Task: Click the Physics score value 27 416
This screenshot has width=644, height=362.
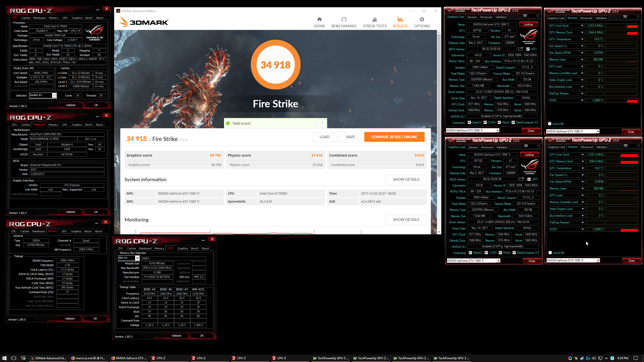Action: 317,155
